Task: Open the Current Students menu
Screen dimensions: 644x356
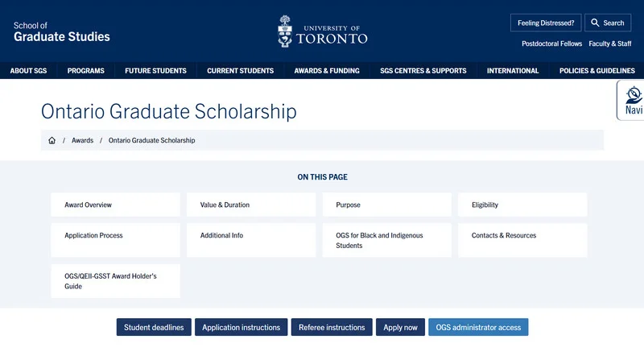Action: coord(240,71)
